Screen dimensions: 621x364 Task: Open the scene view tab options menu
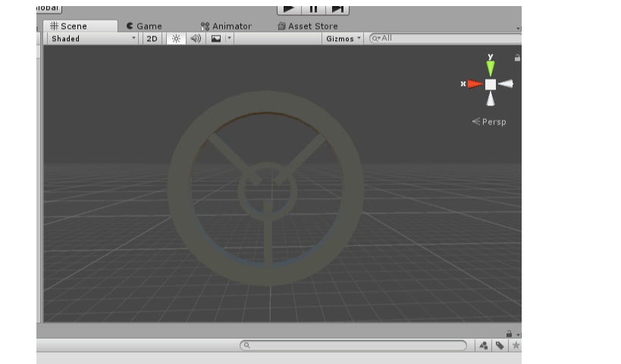click(518, 29)
